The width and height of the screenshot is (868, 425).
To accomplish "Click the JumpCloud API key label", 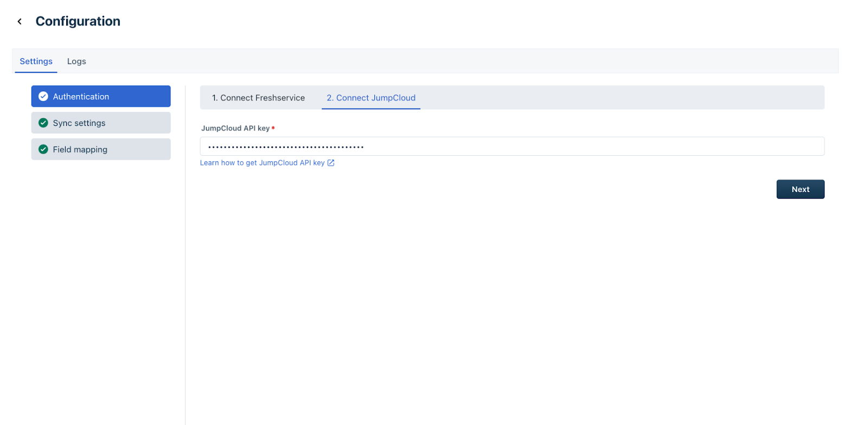I will coord(235,128).
